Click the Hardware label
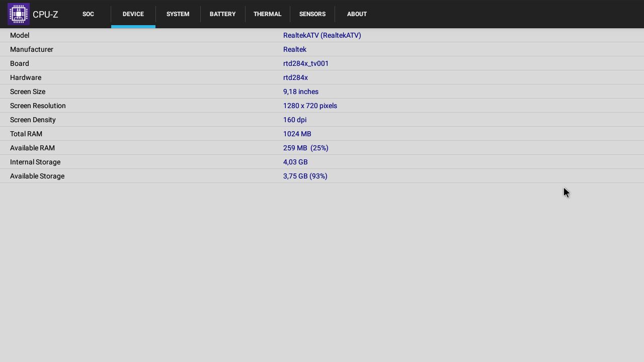Screen dimensions: 644x362 [26, 77]
